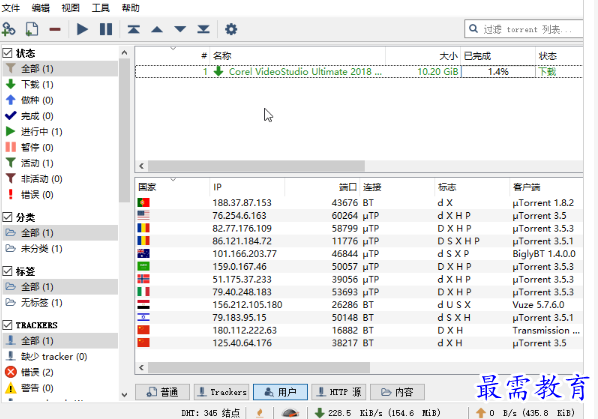
Task: Switch to the HTTP 源 tab
Action: [339, 392]
